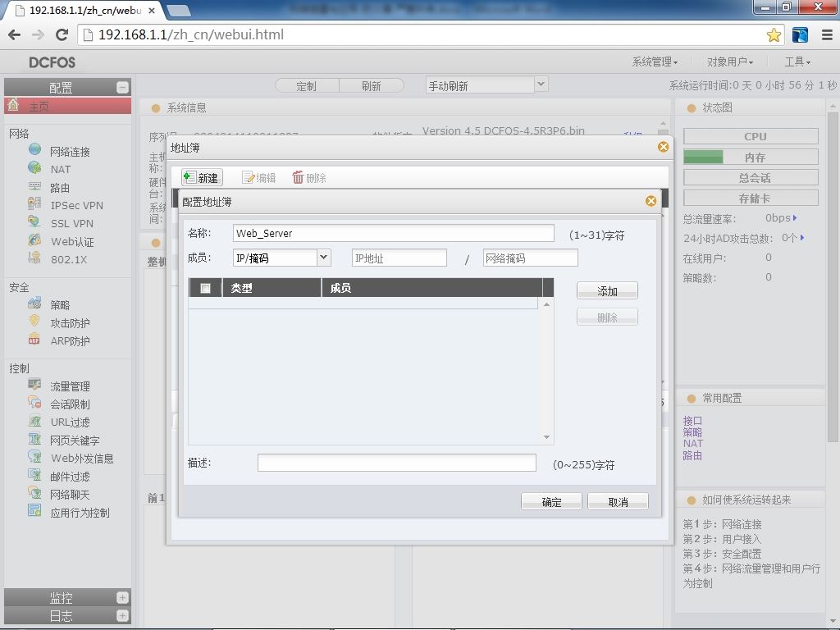840x630 pixels.
Task: Click the 描述 description input field
Action: pyautogui.click(x=396, y=463)
